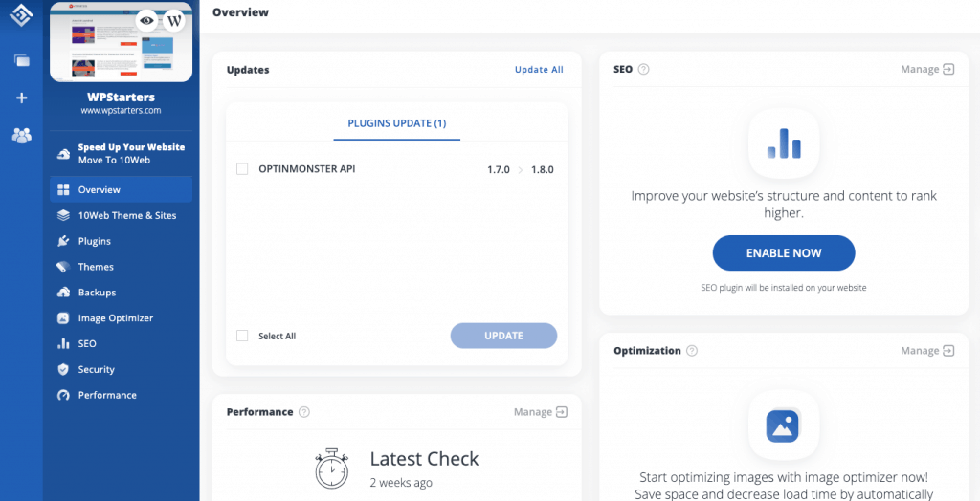The width and height of the screenshot is (980, 501).
Task: Click the eye preview icon on site thumbnail
Action: pos(146,21)
